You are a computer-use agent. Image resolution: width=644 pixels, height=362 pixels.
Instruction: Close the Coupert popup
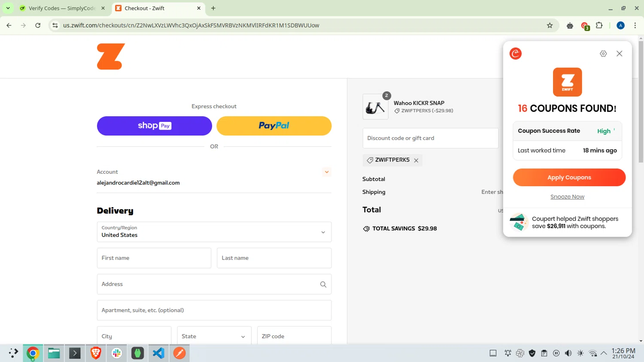pyautogui.click(x=619, y=54)
